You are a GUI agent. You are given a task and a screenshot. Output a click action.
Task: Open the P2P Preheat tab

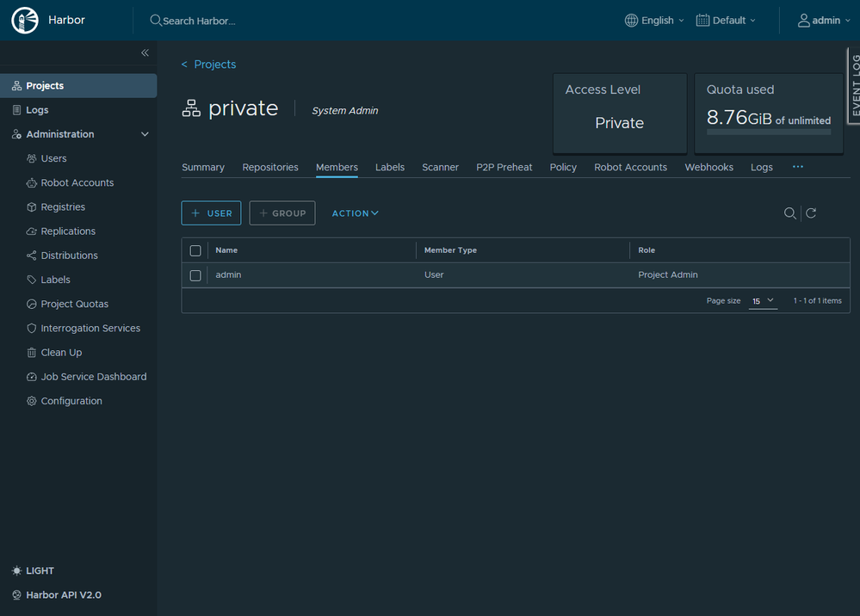click(504, 167)
